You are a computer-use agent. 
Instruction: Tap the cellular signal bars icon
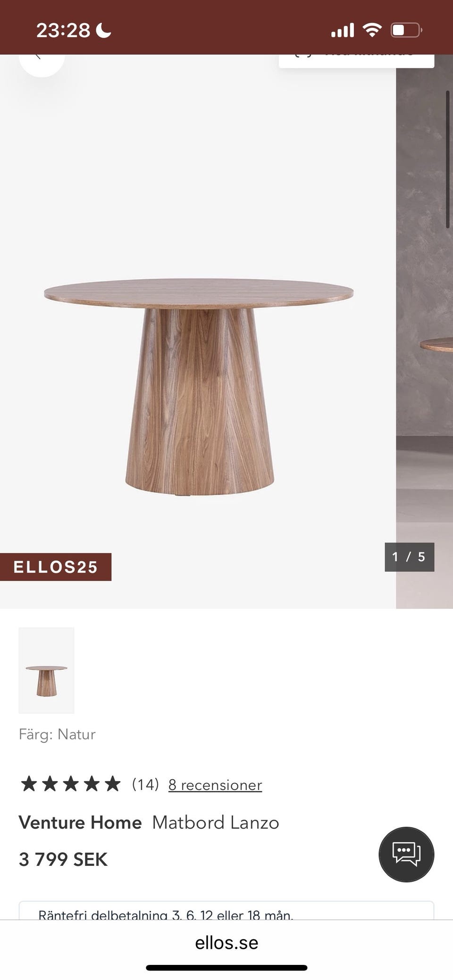(x=343, y=31)
